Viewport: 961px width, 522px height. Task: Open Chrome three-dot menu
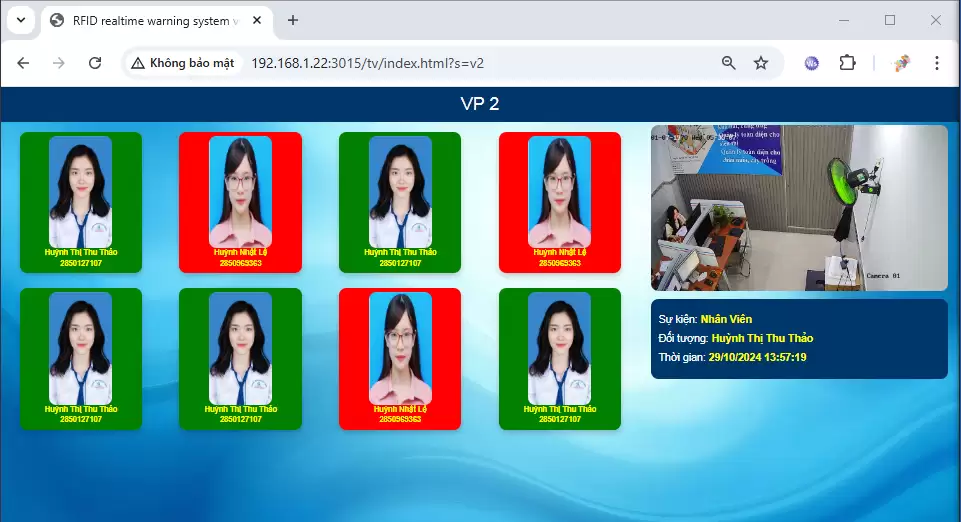[x=936, y=63]
